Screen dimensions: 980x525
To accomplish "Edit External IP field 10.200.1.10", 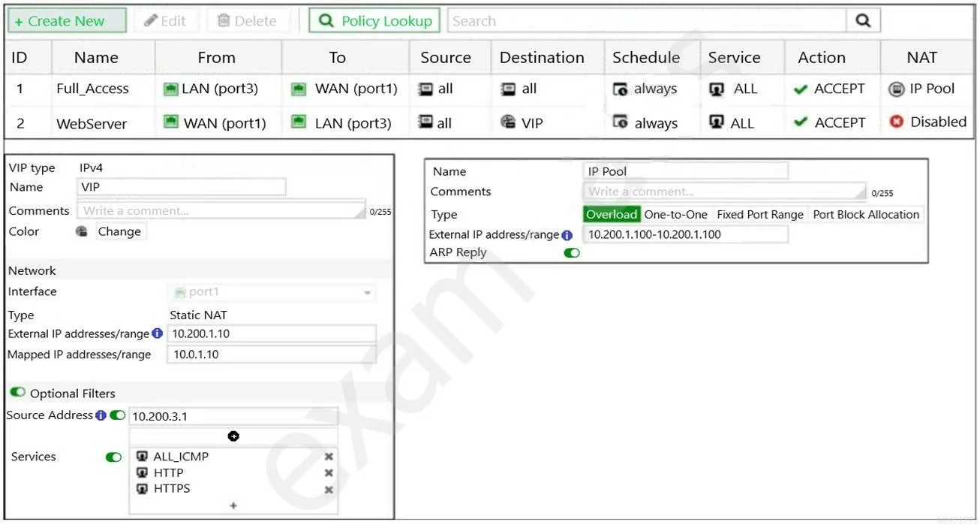I will tap(271, 333).
